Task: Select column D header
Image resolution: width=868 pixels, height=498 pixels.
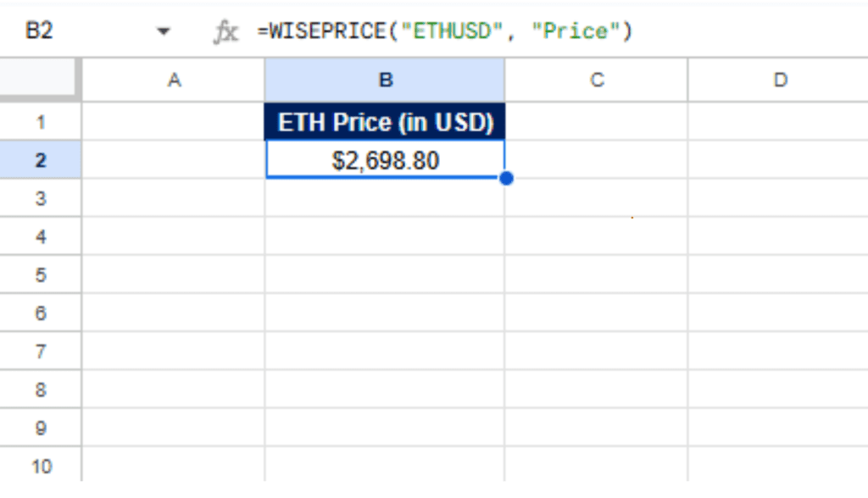Action: 779,80
